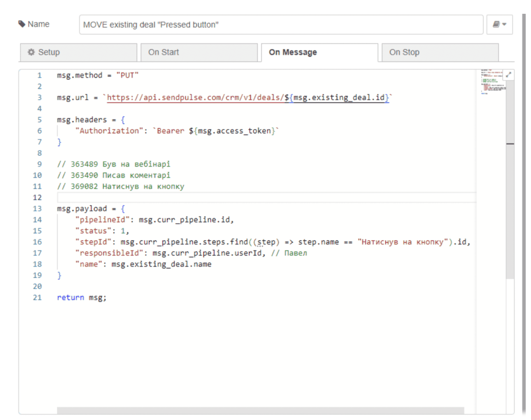Click line number 21 in gutter
Screen dimensions: 531x420
click(37, 298)
